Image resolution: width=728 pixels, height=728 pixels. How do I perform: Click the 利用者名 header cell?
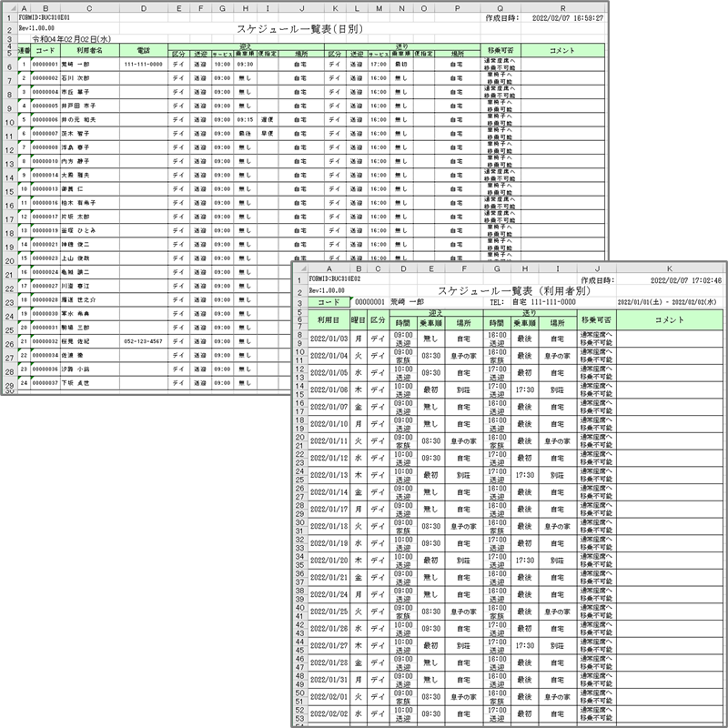pyautogui.click(x=89, y=50)
